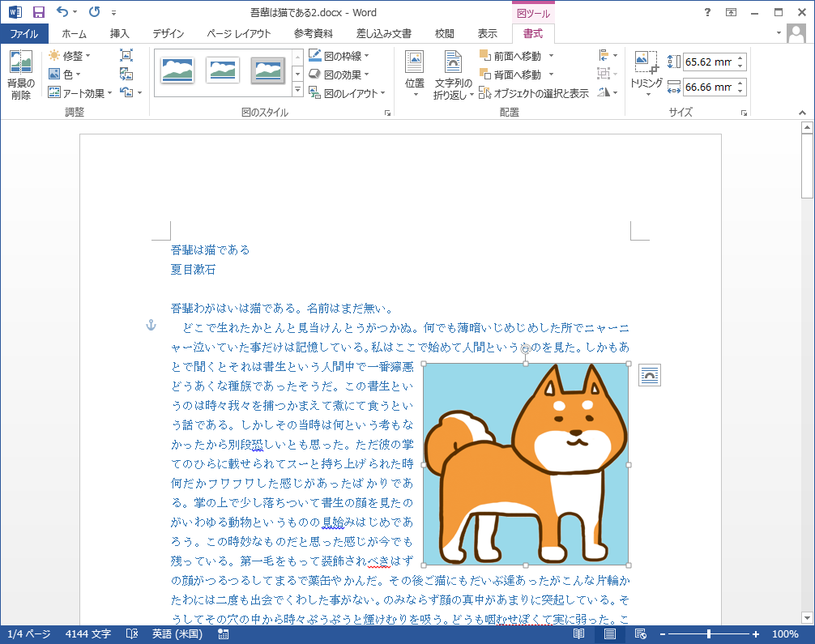815x644 pixels.
Task: Switch to デザイン tab
Action: (169, 34)
